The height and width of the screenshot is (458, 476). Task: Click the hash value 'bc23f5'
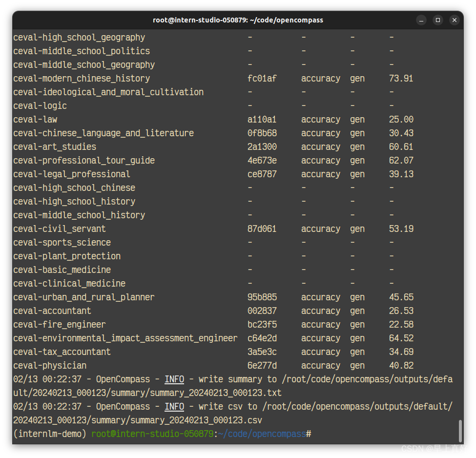pyautogui.click(x=262, y=324)
